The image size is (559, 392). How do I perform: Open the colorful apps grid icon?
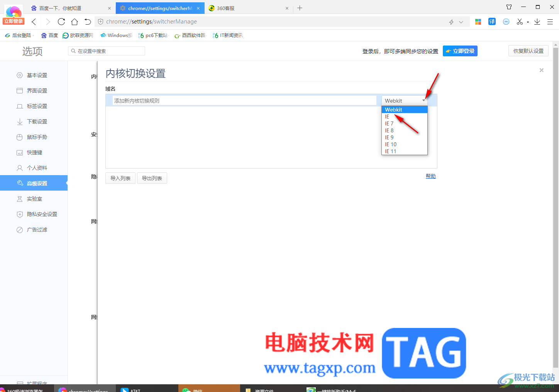point(478,22)
